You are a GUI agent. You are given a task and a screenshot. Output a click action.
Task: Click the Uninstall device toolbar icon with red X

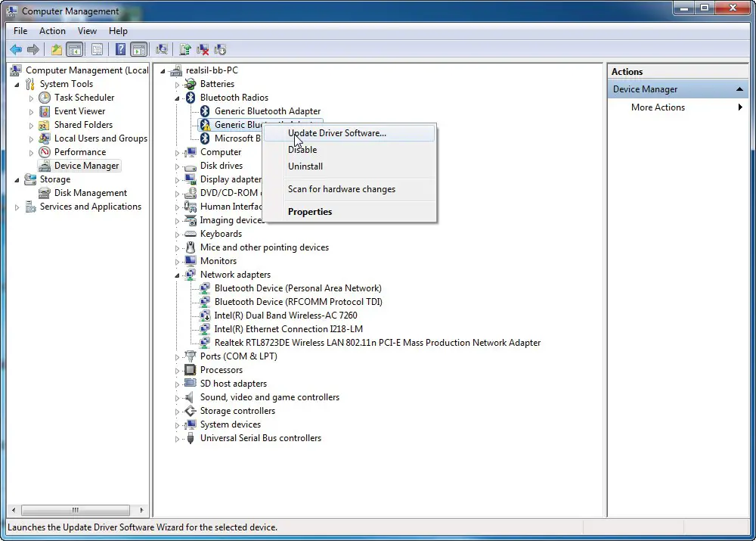click(x=203, y=49)
